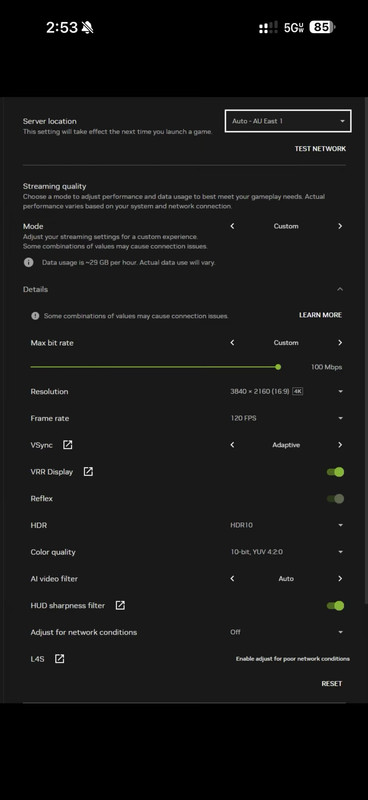This screenshot has width=368, height=800.
Task: Toggle the Reflex switch
Action: 335,498
